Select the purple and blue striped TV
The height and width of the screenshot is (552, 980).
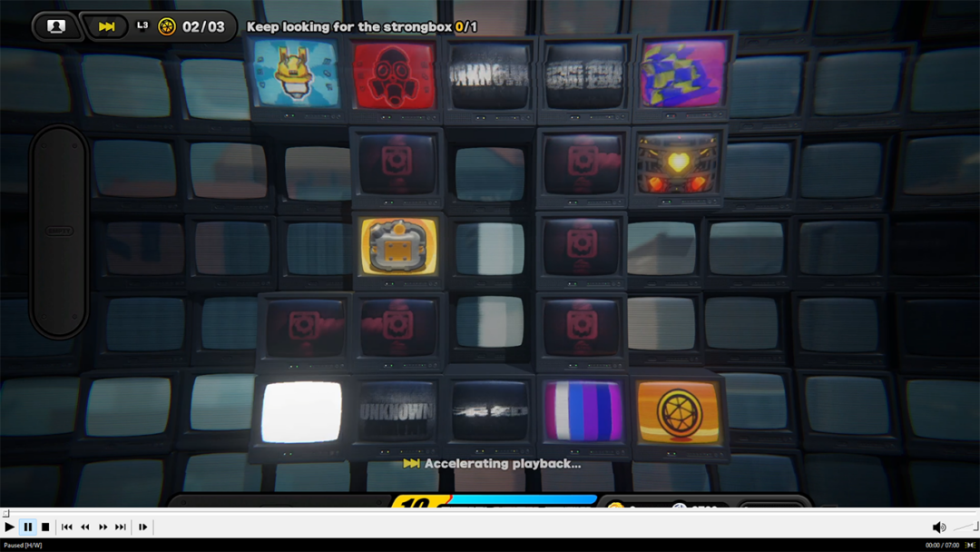click(583, 411)
